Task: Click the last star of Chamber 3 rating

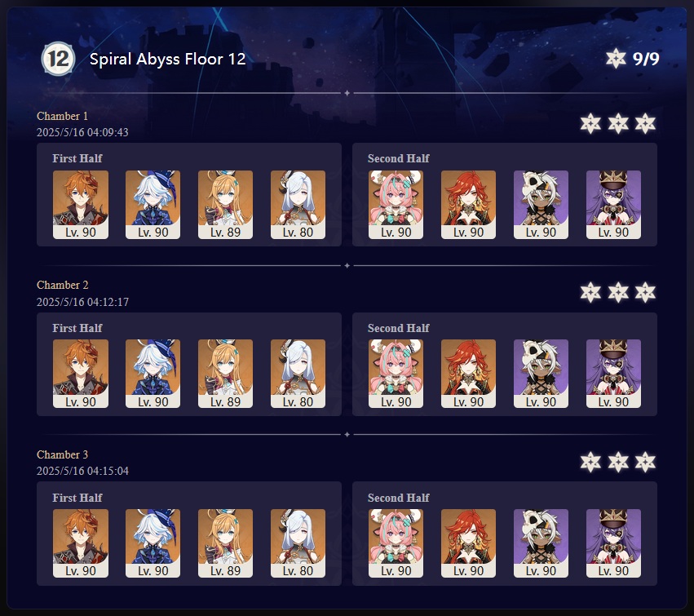Action: point(645,462)
